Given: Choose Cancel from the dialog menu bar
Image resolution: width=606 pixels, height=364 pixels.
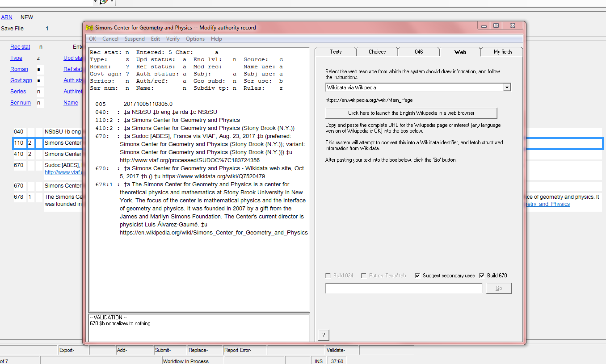Looking at the screenshot, I should pyautogui.click(x=110, y=39).
